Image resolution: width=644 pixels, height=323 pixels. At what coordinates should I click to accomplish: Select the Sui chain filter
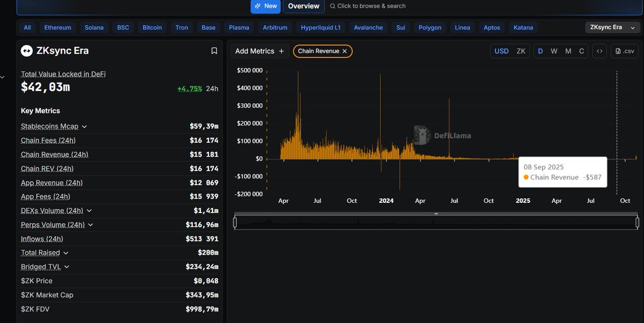pos(401,27)
